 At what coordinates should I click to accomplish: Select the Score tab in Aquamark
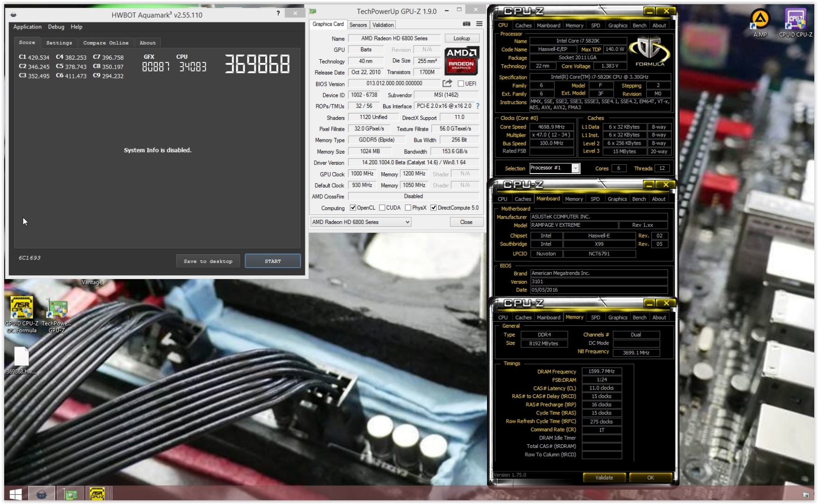coord(27,42)
